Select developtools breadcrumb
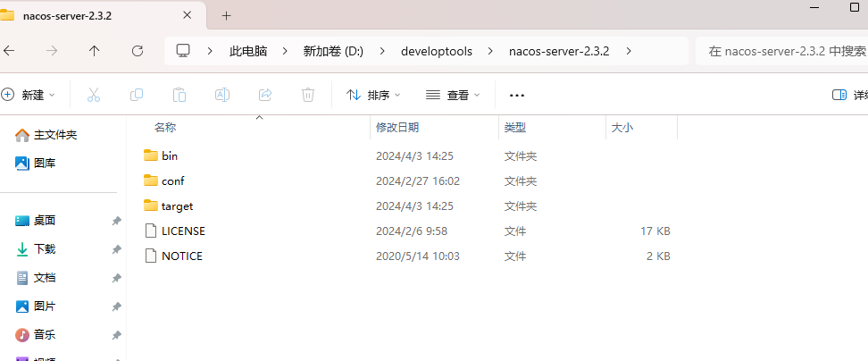Viewport: 868px width, 361px height. [436, 52]
